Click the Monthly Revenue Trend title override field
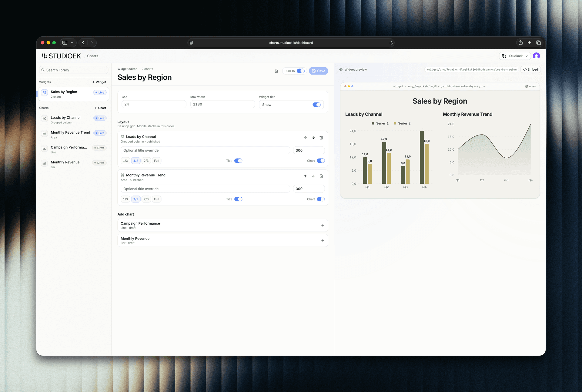Image resolution: width=582 pixels, height=392 pixels. coord(205,189)
